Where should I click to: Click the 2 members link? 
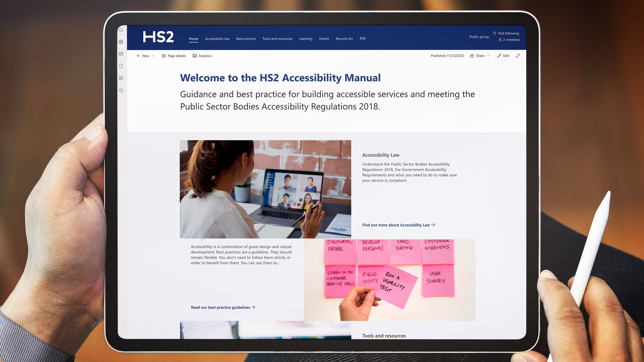point(511,40)
